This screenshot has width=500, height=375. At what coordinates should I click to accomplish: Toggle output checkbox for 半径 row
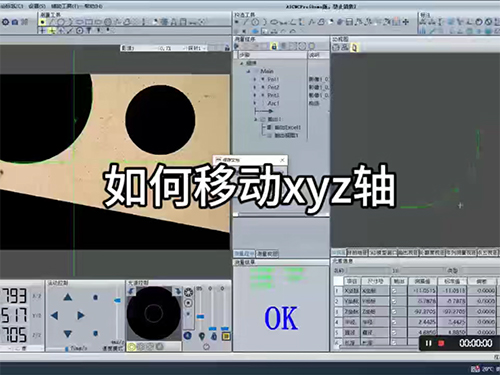(394, 322)
